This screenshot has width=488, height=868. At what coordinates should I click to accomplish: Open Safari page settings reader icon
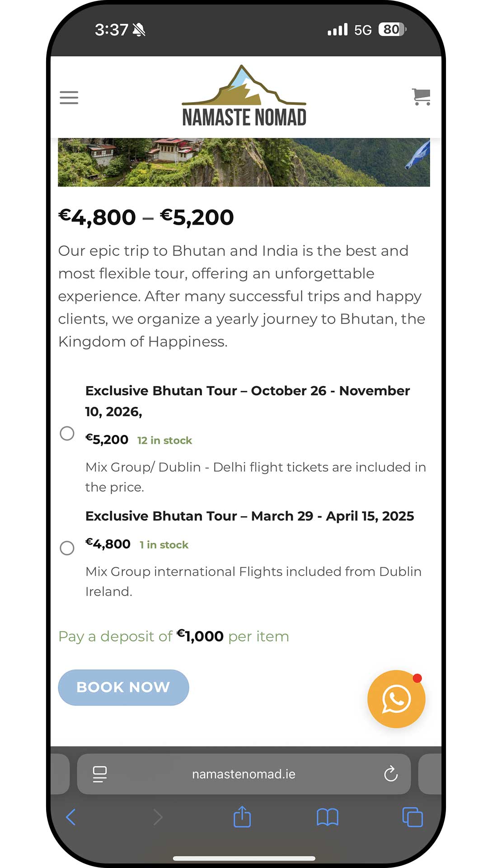pyautogui.click(x=100, y=774)
